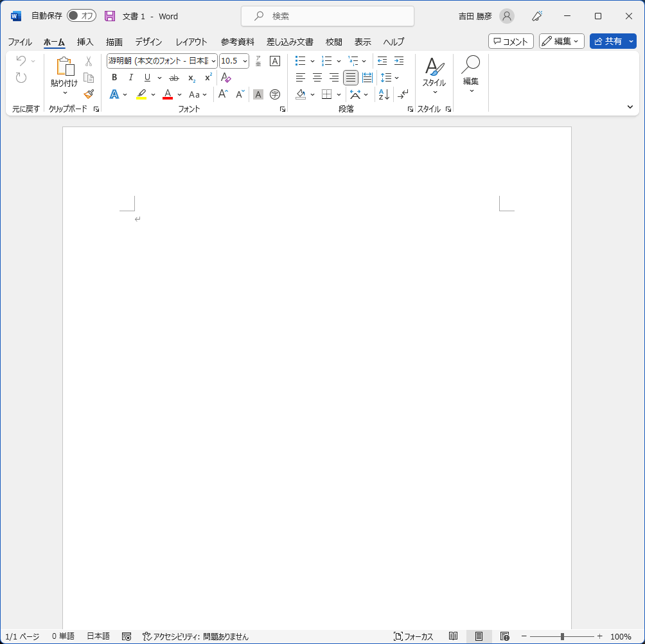This screenshot has width=645, height=644.
Task: Select the strikethrough icon
Action: [x=173, y=78]
